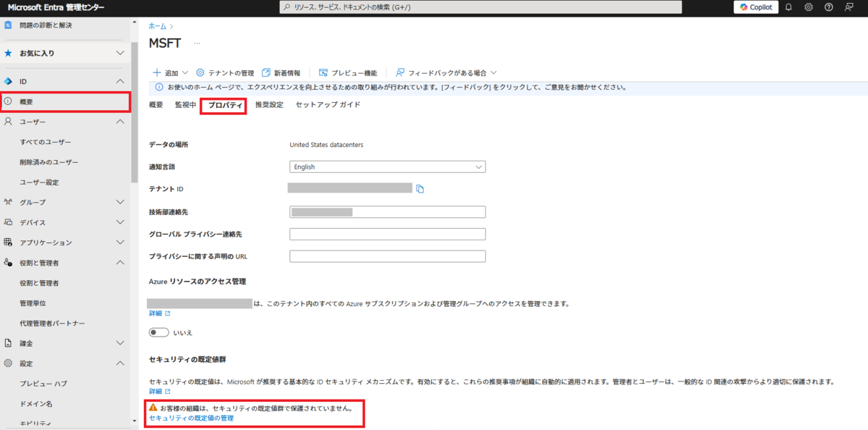Select 概要 in the sidebar

(66, 101)
